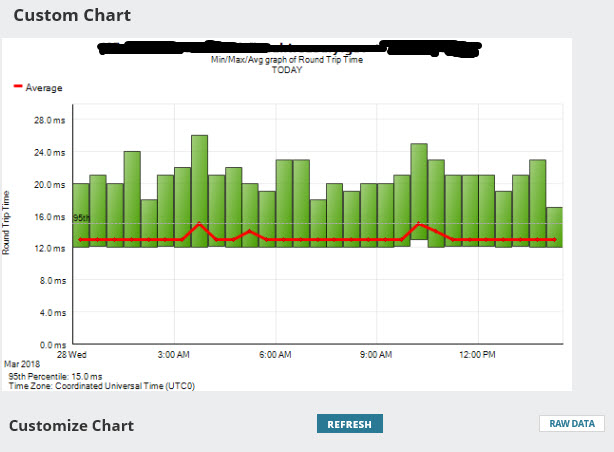
Task: Click the Custom Chart title
Action: point(72,16)
